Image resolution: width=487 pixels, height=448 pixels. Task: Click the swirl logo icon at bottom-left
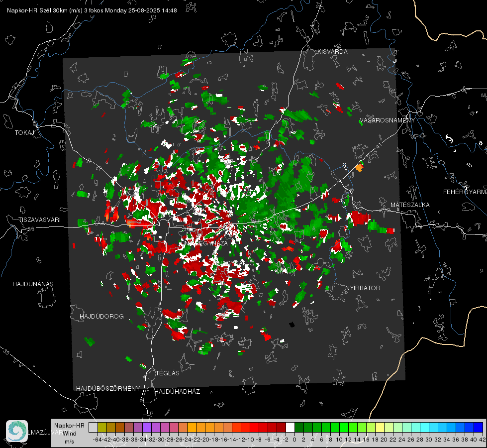[x=17, y=431]
